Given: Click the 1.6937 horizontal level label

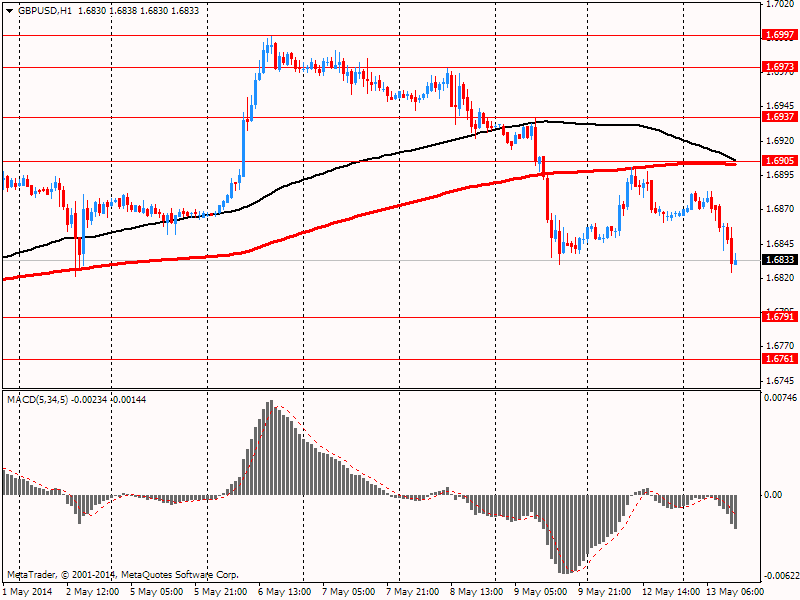Looking at the screenshot, I should [779, 117].
